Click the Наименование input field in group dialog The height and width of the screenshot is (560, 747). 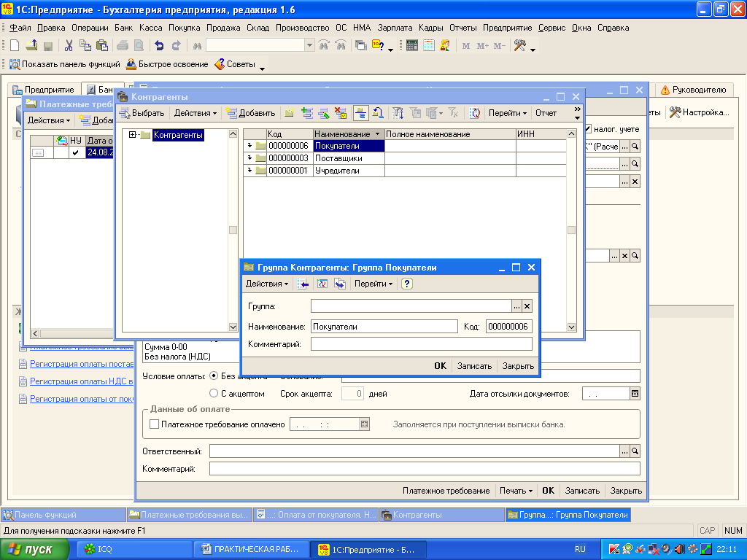pyautogui.click(x=384, y=326)
